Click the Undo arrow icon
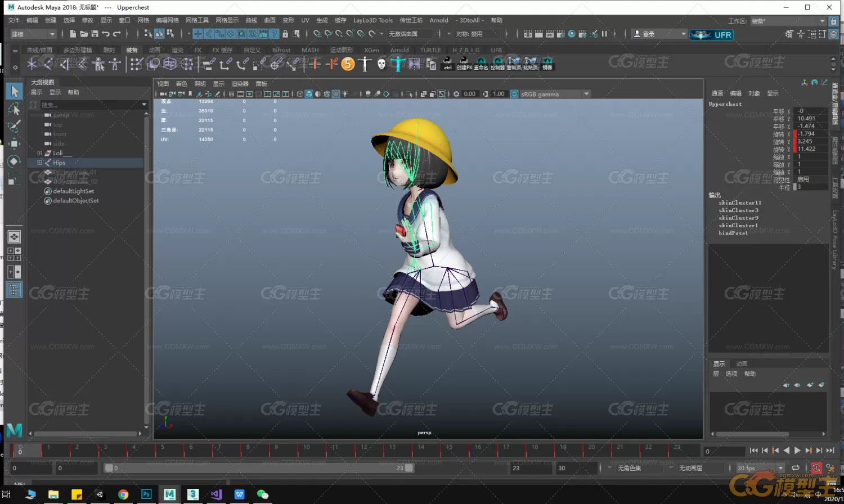Image resolution: width=844 pixels, height=504 pixels. [x=105, y=34]
